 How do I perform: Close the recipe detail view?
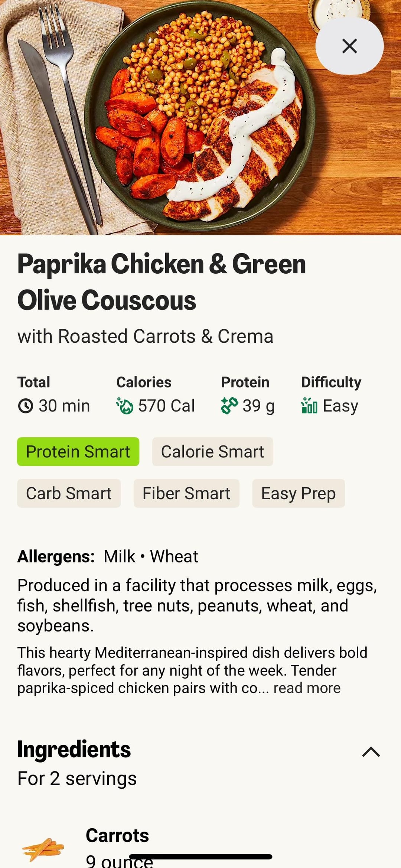point(349,46)
